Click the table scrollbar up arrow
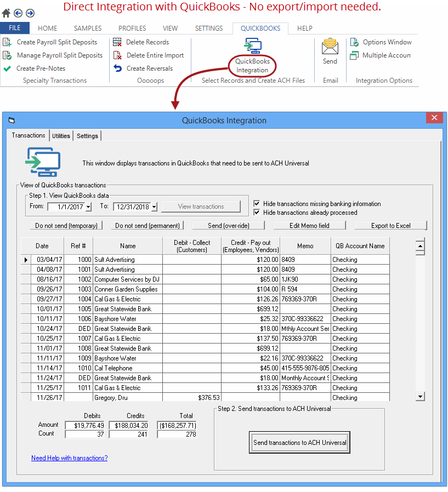This screenshot has width=448, height=492. coord(420,245)
